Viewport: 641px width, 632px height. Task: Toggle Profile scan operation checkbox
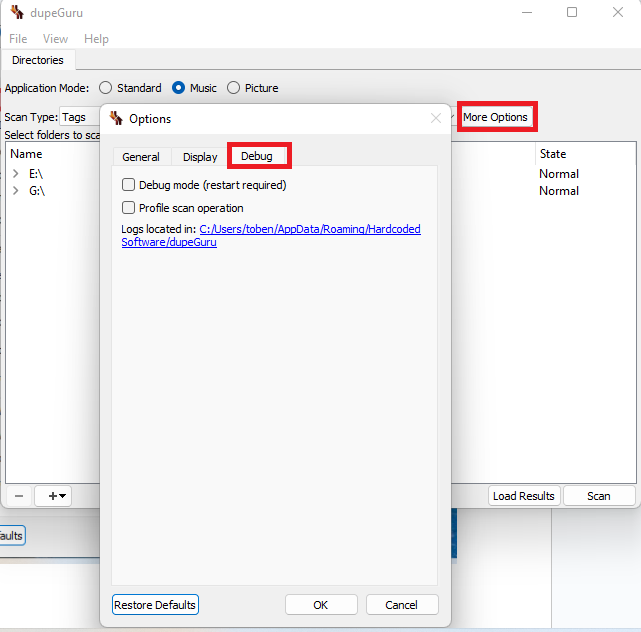[x=128, y=208]
